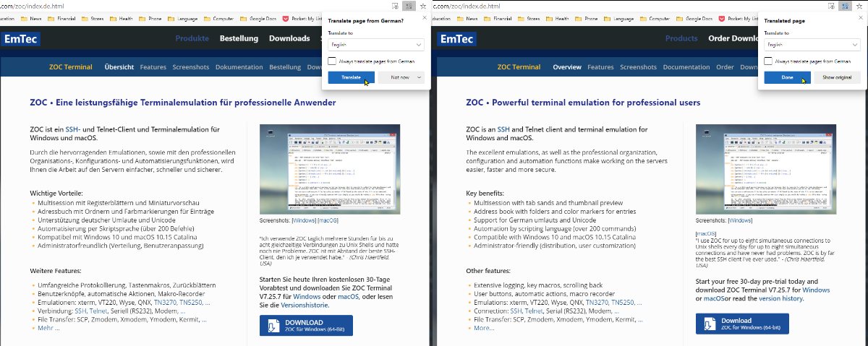Bookmark the German page with the star icon
Screen dimensions: 868x346
coord(422,6)
